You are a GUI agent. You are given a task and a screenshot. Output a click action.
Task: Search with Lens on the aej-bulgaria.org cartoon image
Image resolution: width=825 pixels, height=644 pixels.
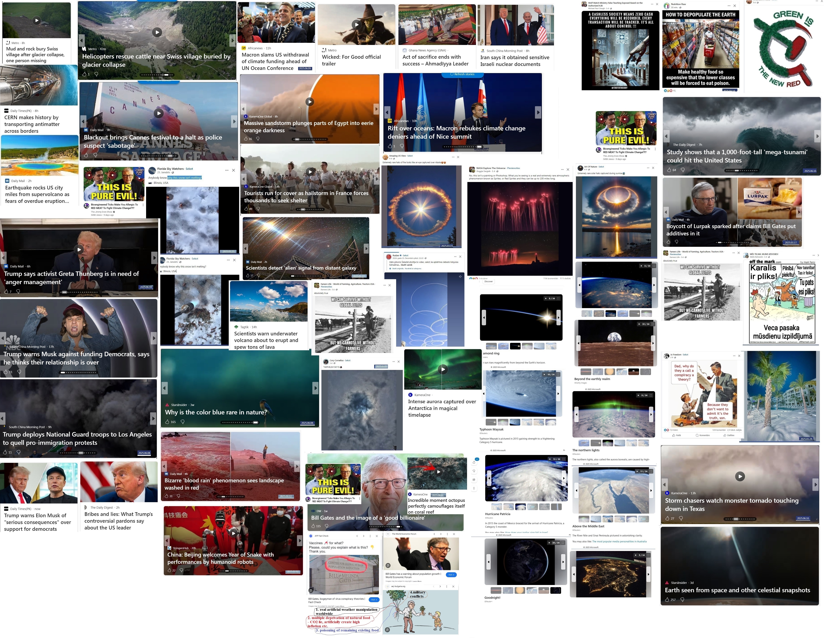click(x=387, y=630)
